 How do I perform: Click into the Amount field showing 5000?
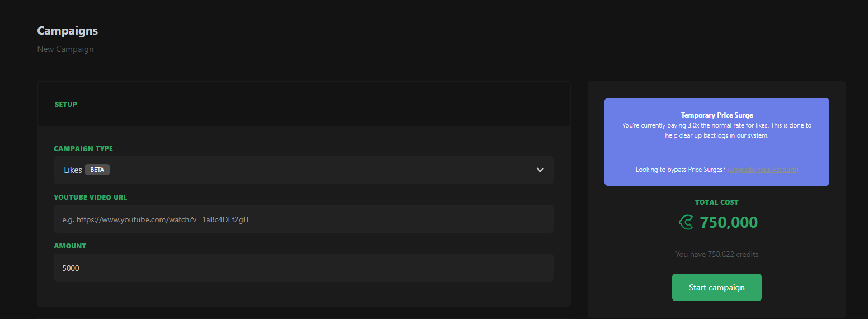point(303,268)
